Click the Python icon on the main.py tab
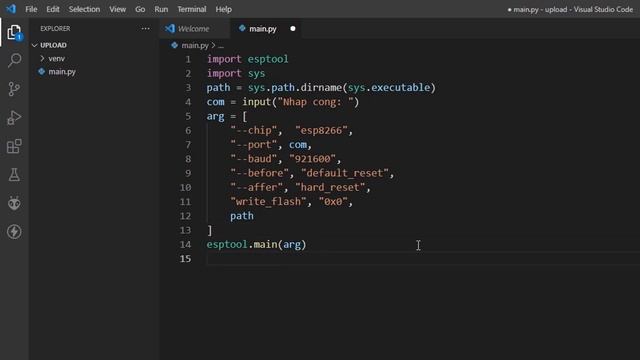Screen dimensions: 640x360 [x=242, y=28]
